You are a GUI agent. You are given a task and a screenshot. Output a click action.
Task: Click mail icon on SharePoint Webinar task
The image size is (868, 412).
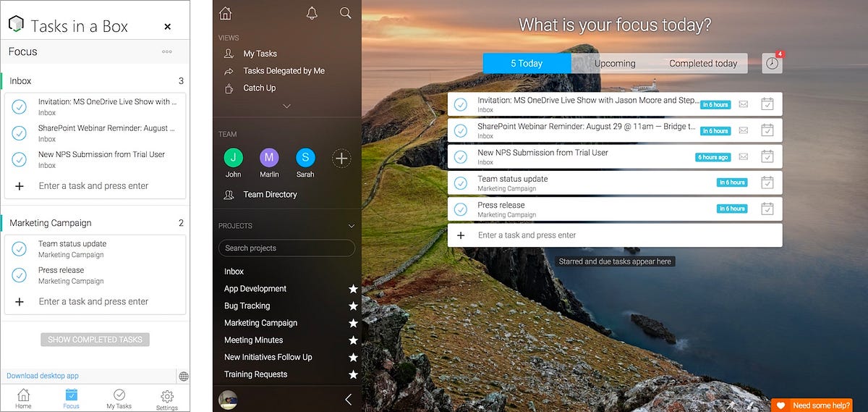click(x=743, y=130)
